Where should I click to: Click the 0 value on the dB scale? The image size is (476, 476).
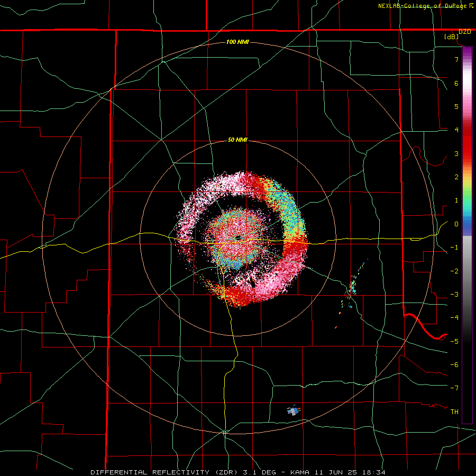pyautogui.click(x=456, y=224)
